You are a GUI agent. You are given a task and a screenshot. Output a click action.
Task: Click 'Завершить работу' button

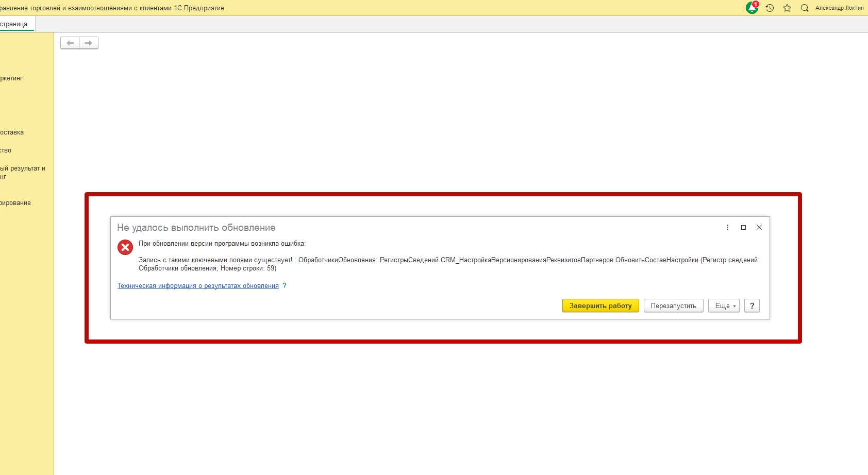point(600,306)
